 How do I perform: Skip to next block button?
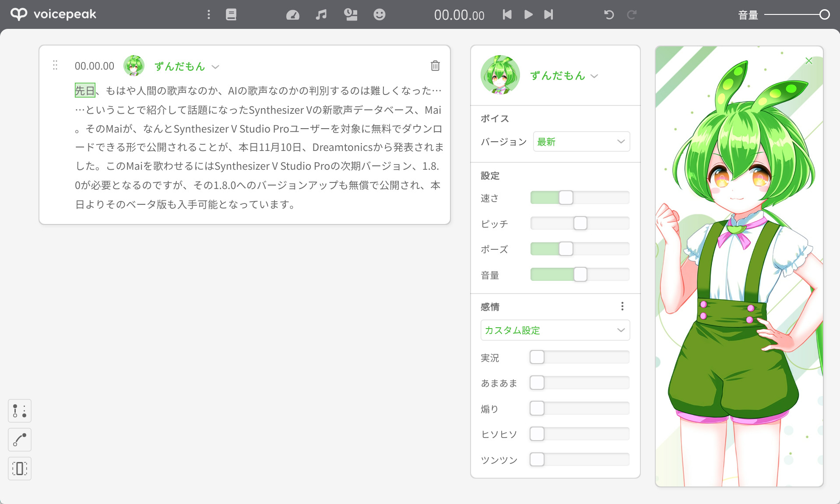(548, 14)
